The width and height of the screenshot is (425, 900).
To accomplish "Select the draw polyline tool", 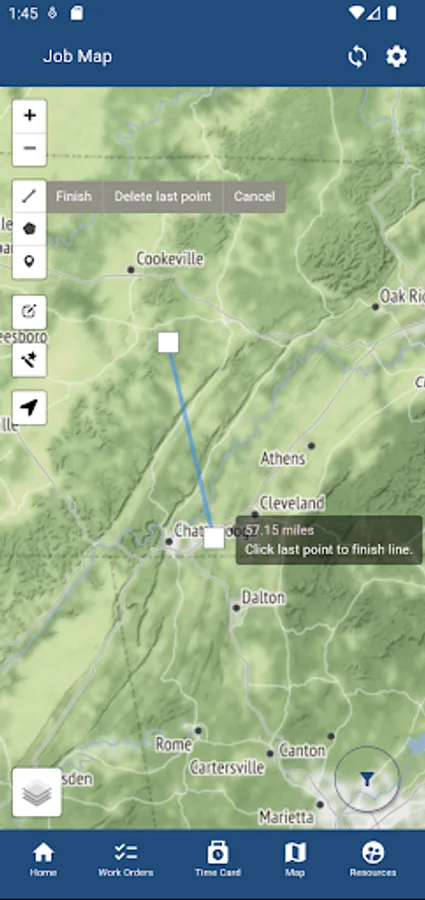I will click(29, 196).
